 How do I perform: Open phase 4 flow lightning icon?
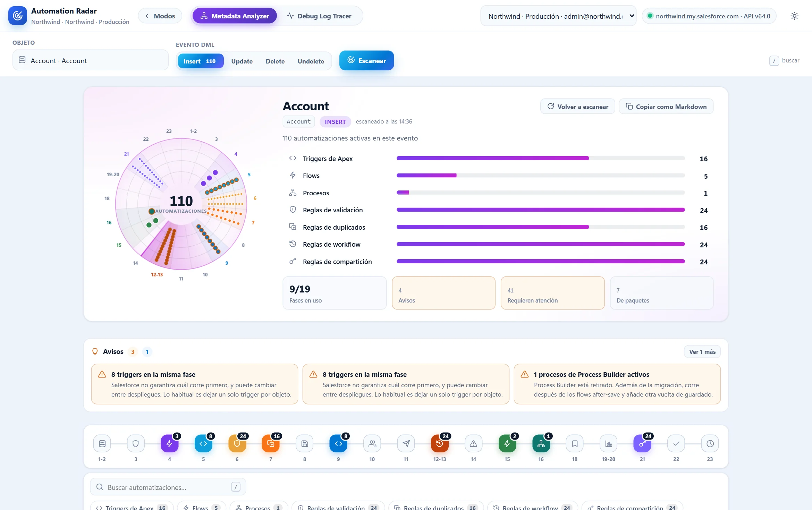[169, 443]
